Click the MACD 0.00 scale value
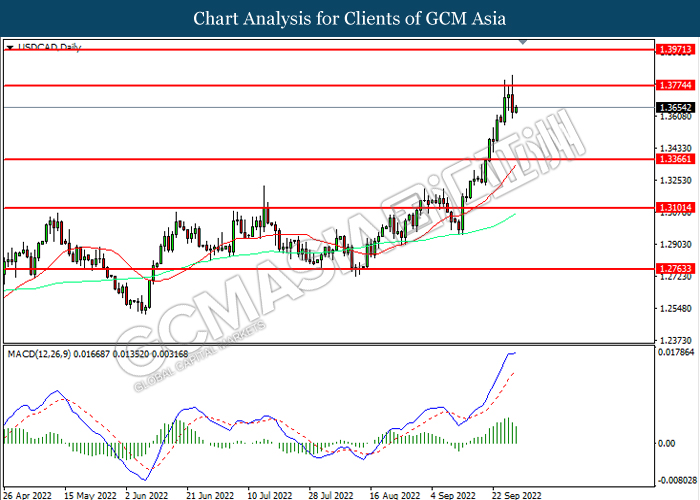Image resolution: width=700 pixels, height=500 pixels. coord(667,443)
